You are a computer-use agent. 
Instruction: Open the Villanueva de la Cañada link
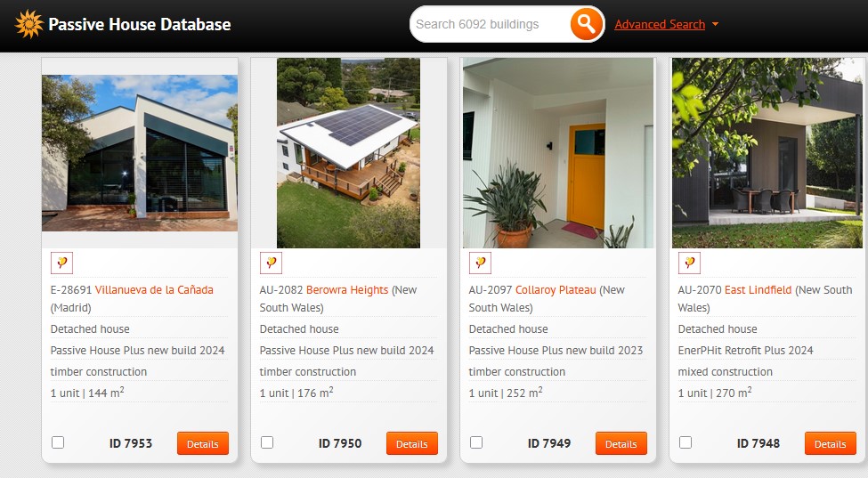(x=154, y=290)
